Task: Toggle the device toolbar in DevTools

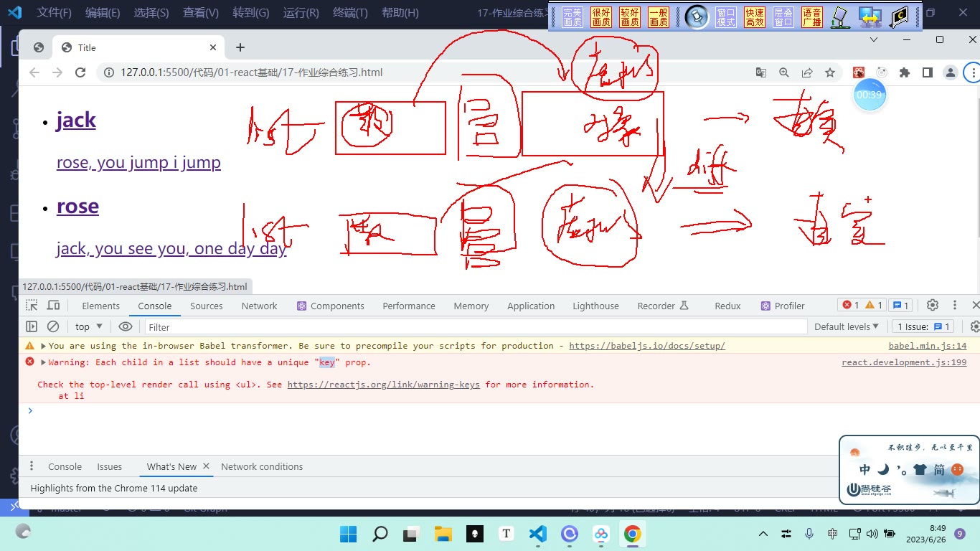Action: tap(53, 306)
